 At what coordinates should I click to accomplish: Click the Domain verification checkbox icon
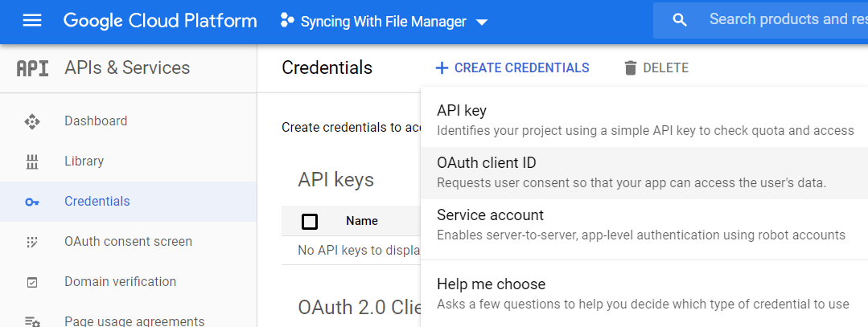tap(32, 282)
